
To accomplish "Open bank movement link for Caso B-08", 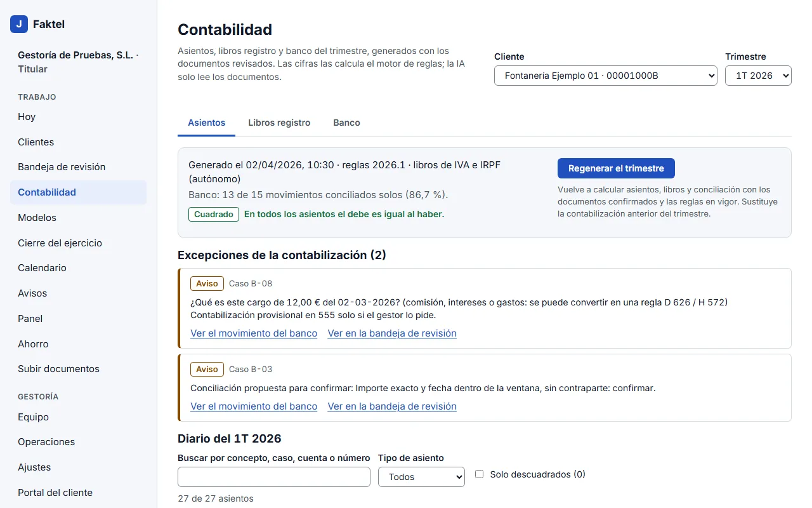I will point(254,333).
